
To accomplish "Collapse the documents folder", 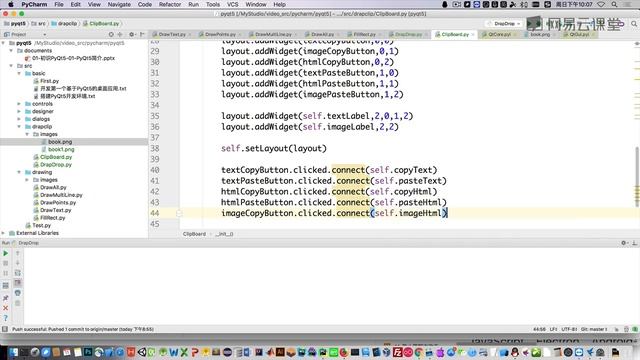I will (x=11, y=51).
